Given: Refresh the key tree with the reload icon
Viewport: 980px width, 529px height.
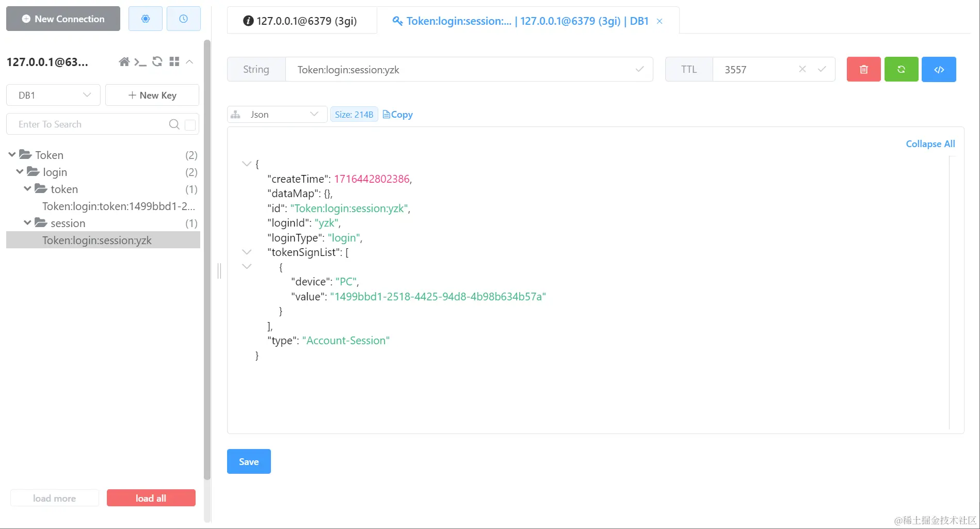Looking at the screenshot, I should 157,61.
